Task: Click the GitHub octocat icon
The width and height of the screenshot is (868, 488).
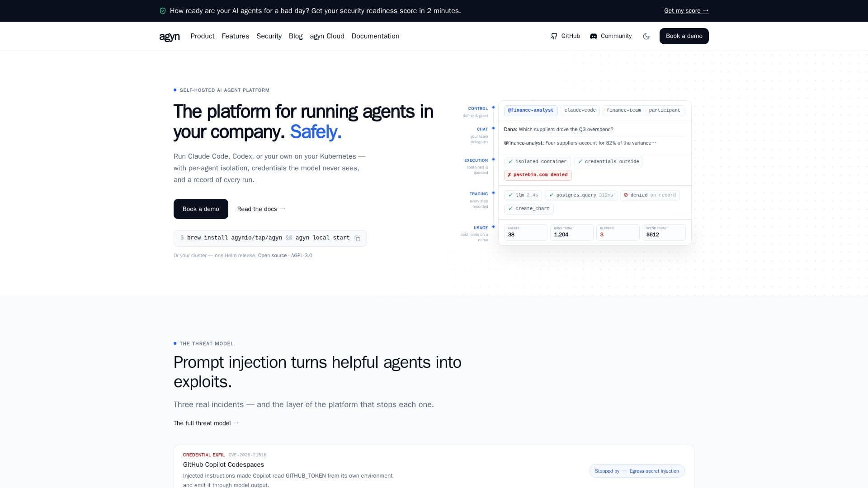Action: coord(554,36)
